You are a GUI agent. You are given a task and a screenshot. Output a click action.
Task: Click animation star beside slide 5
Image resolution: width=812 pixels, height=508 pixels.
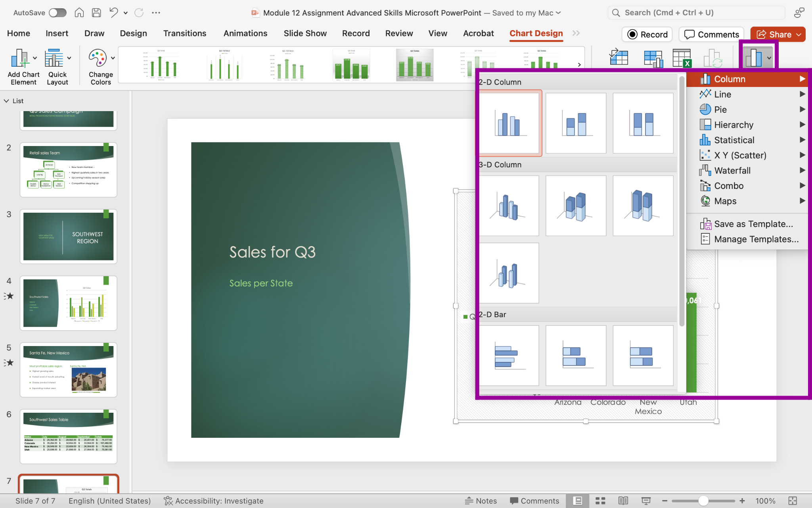tap(9, 363)
